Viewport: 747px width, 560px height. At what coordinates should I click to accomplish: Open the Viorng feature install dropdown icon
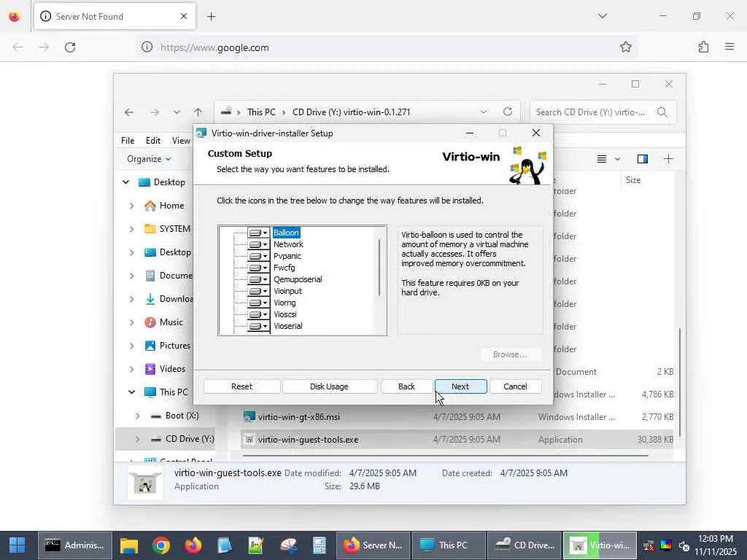258,303
